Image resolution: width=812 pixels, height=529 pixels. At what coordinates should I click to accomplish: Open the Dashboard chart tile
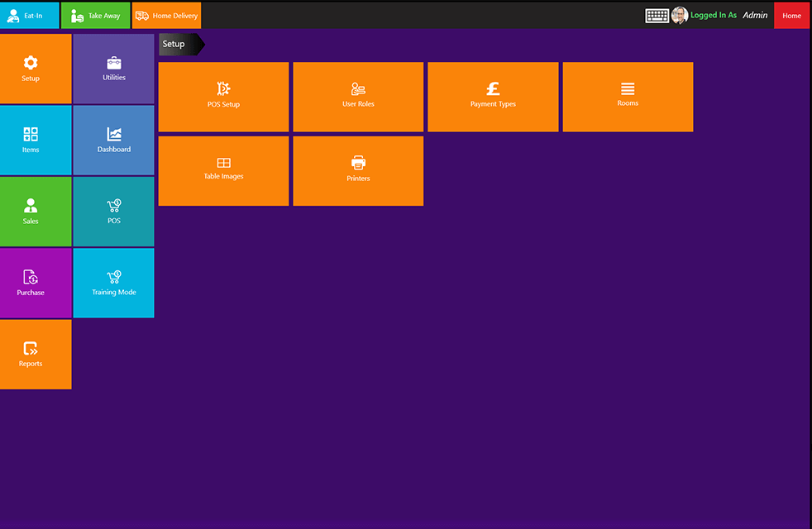(x=113, y=141)
